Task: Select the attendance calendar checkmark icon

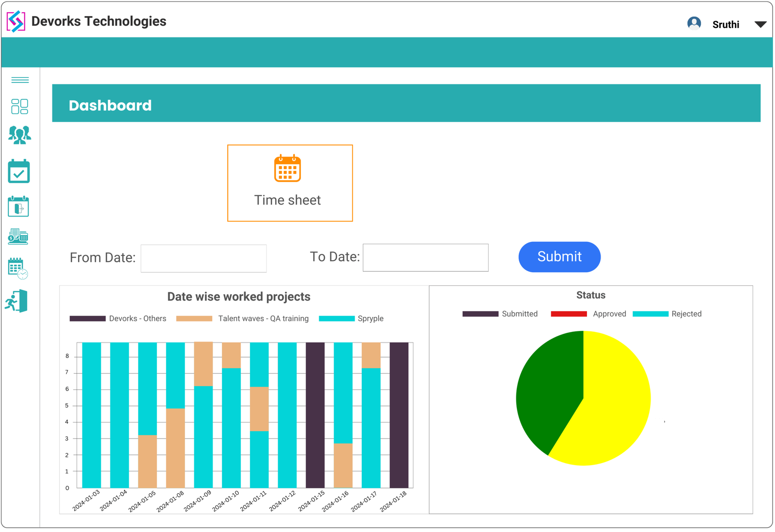Action: click(x=19, y=171)
